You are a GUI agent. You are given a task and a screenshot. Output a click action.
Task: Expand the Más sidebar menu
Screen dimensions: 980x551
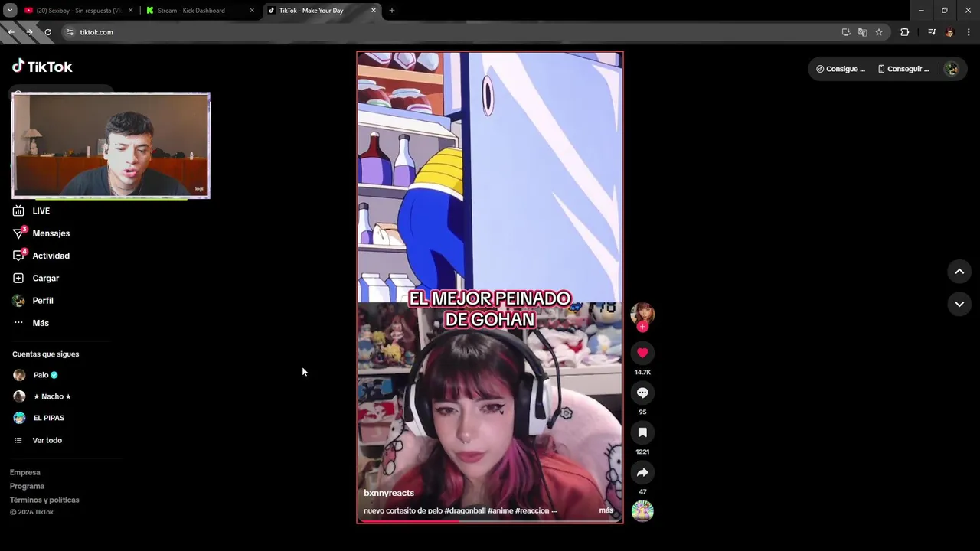coord(31,323)
